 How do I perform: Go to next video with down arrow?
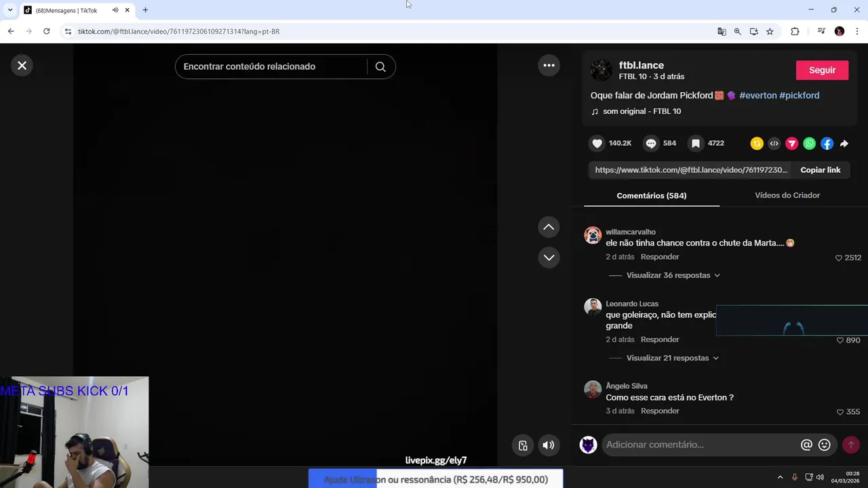click(549, 258)
